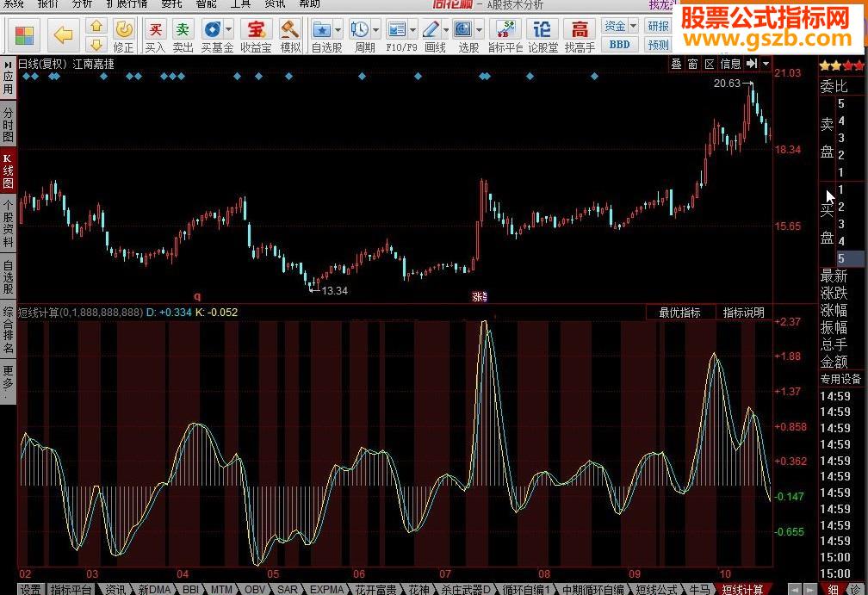Expand the 周期 dropdown arrow
This screenshot has width=868, height=595.
click(375, 29)
